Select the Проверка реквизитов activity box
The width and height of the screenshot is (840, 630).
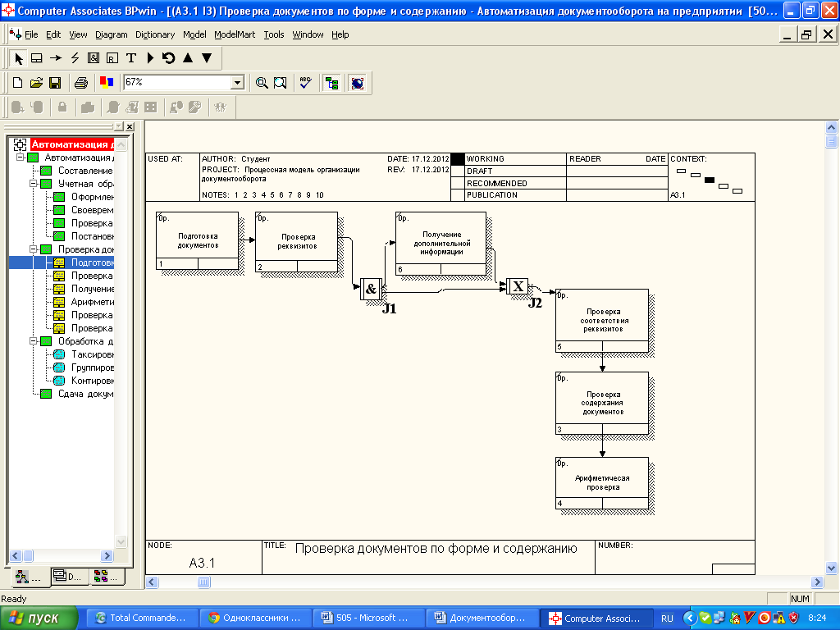297,242
